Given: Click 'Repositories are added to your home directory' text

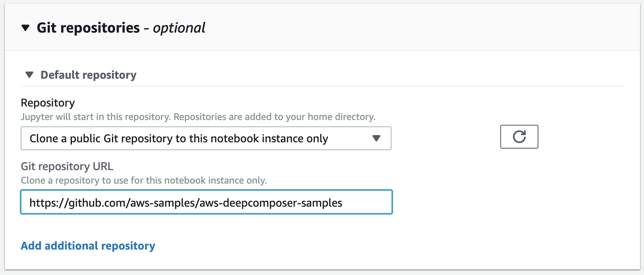Looking at the screenshot, I should [x=274, y=117].
